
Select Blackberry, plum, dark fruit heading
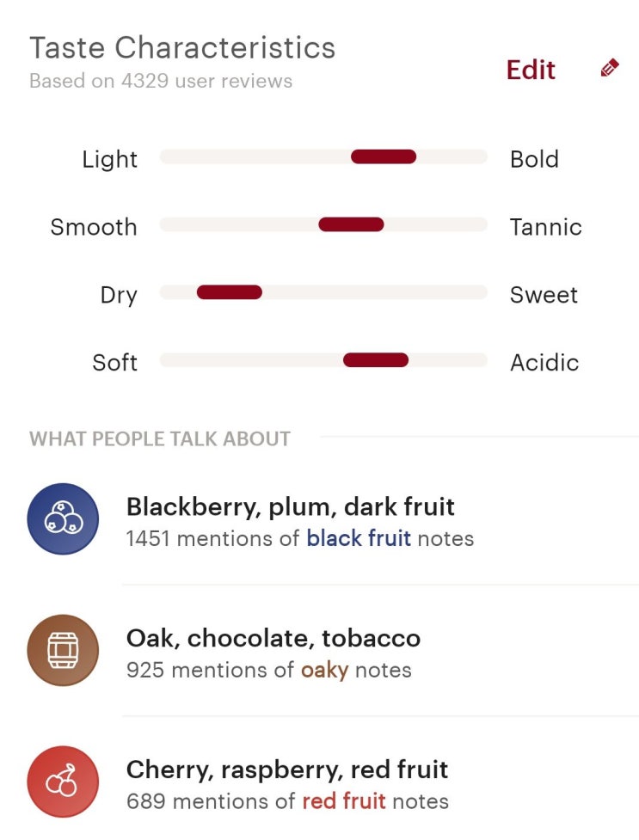click(291, 506)
